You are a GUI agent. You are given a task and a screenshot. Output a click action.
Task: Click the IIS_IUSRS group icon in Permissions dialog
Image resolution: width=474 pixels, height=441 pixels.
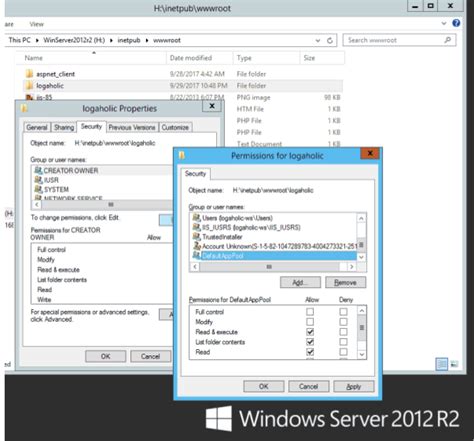pyautogui.click(x=197, y=227)
